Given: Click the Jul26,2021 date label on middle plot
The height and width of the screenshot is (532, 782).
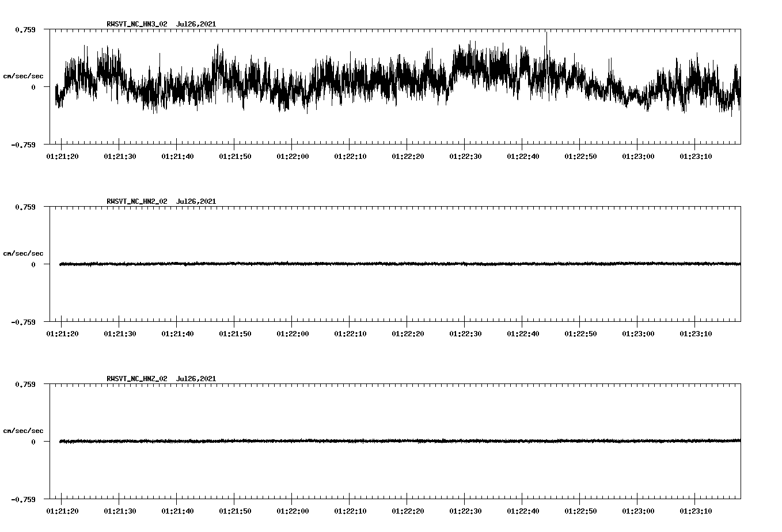Looking at the screenshot, I should (196, 202).
